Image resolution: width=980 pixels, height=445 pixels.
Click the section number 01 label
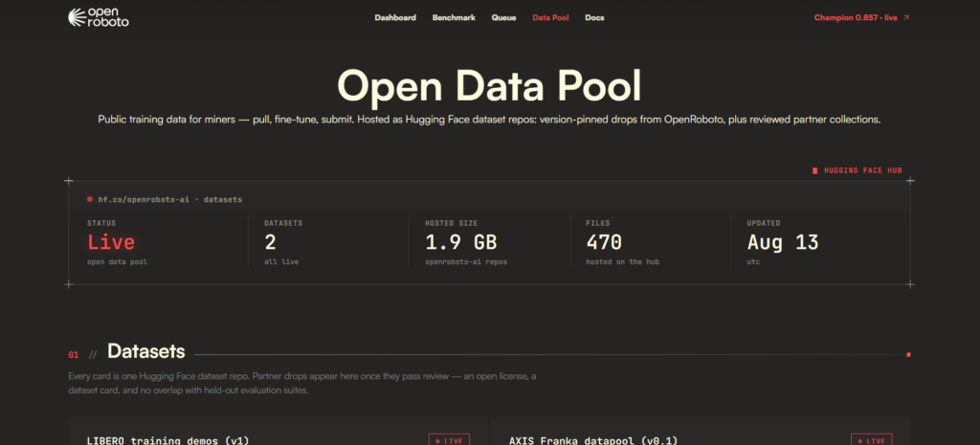74,355
